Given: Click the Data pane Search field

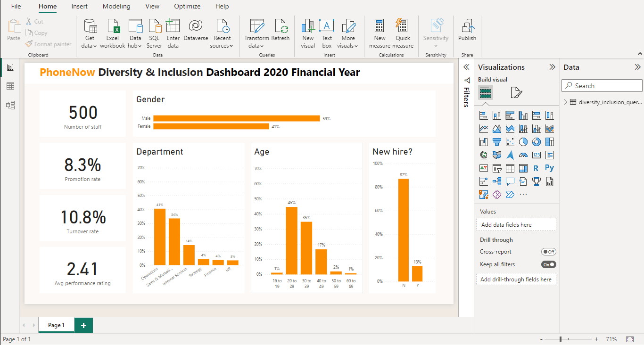Looking at the screenshot, I should pos(602,86).
